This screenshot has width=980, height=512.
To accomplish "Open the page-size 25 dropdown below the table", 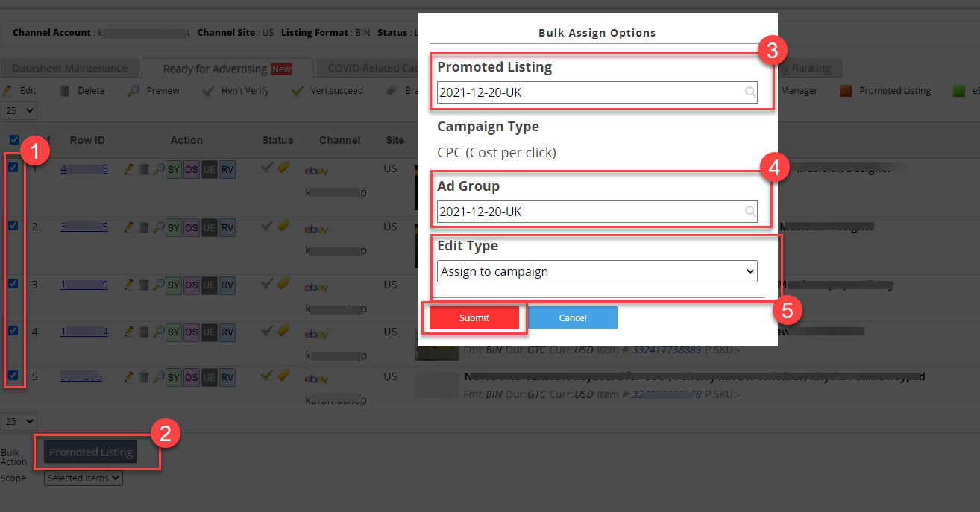I will point(19,421).
